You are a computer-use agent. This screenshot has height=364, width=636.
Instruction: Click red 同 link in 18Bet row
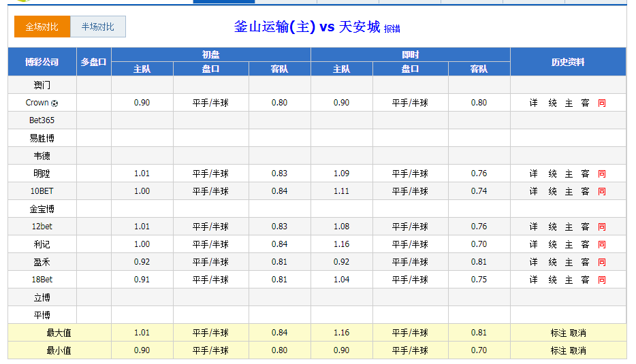[602, 280]
